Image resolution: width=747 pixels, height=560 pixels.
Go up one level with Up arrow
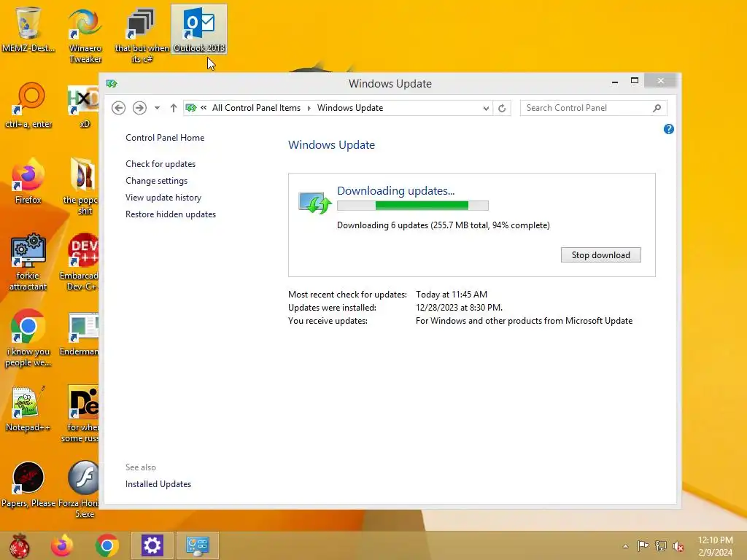click(174, 108)
